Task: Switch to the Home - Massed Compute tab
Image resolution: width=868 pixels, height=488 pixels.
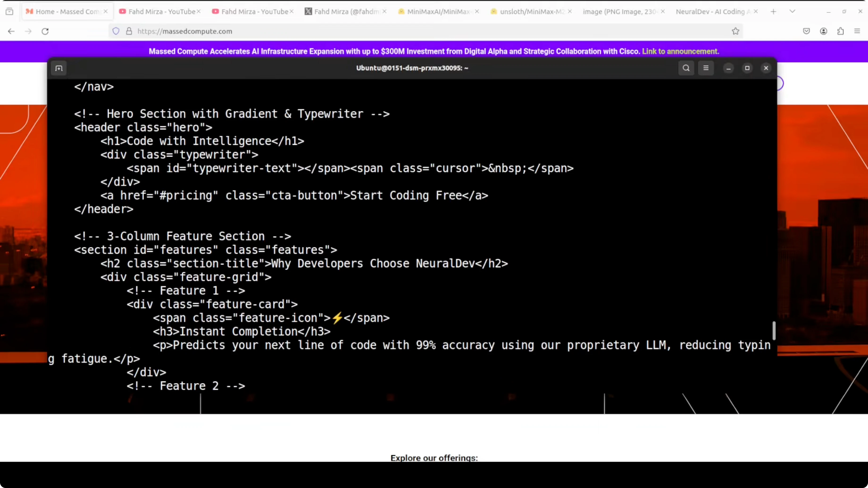Action: point(64,11)
